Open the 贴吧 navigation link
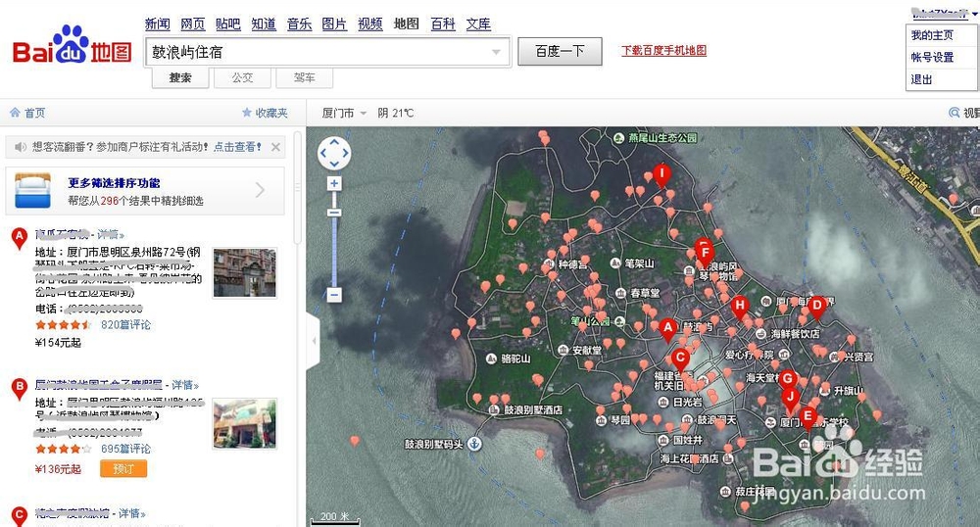The image size is (980, 527). coord(228,24)
